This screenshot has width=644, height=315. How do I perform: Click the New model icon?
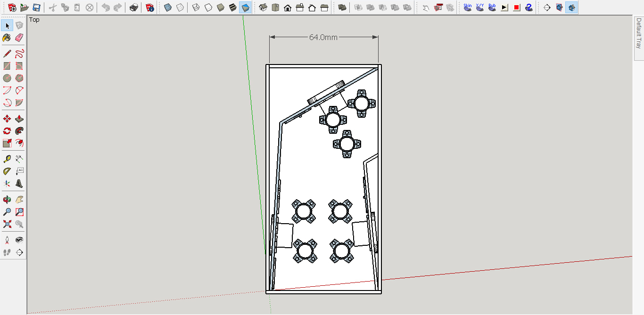click(x=12, y=8)
